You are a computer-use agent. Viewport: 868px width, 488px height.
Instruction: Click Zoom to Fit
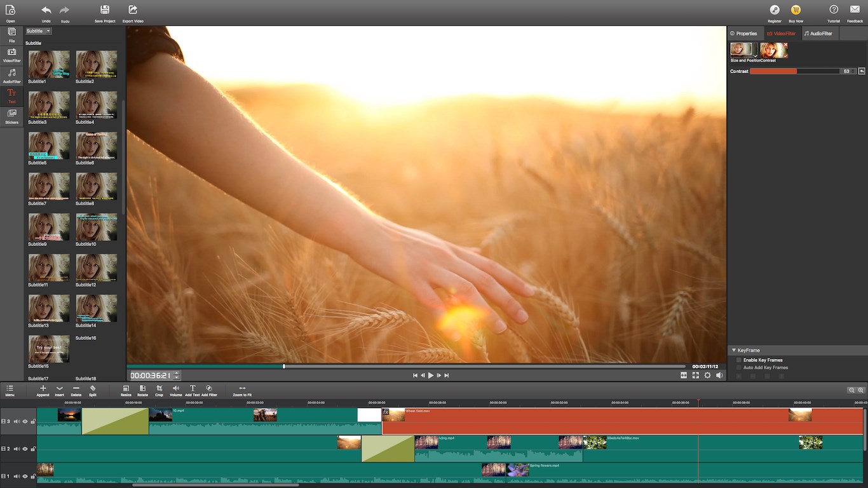click(242, 390)
